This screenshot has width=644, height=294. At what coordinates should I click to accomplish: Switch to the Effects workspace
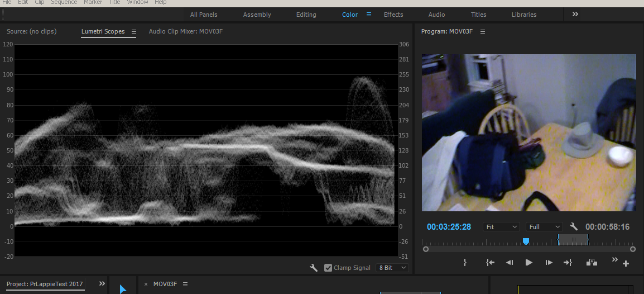pyautogui.click(x=393, y=15)
